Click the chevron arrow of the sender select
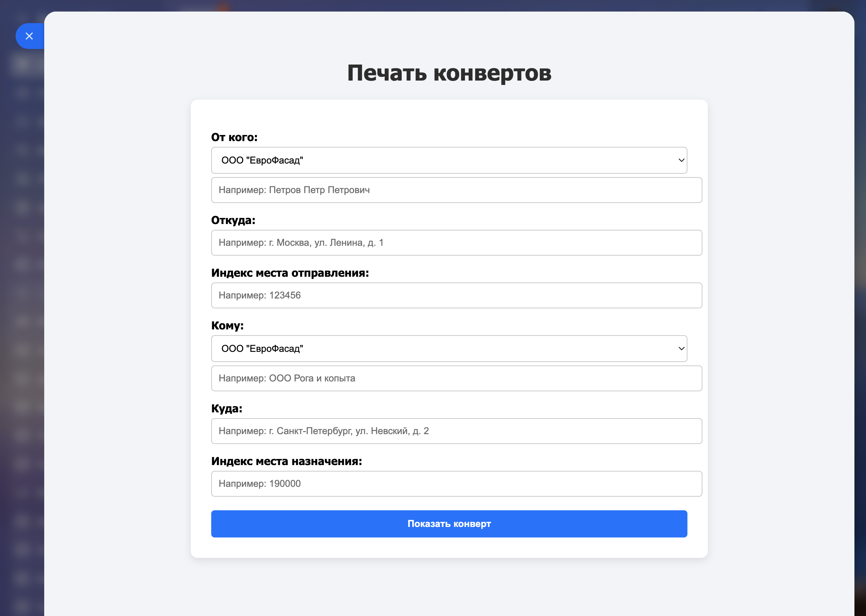This screenshot has height=616, width=866. [681, 160]
